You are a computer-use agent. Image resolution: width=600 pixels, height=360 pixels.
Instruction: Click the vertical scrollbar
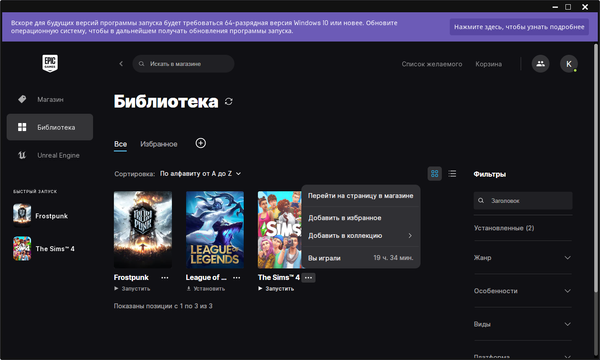point(595,168)
